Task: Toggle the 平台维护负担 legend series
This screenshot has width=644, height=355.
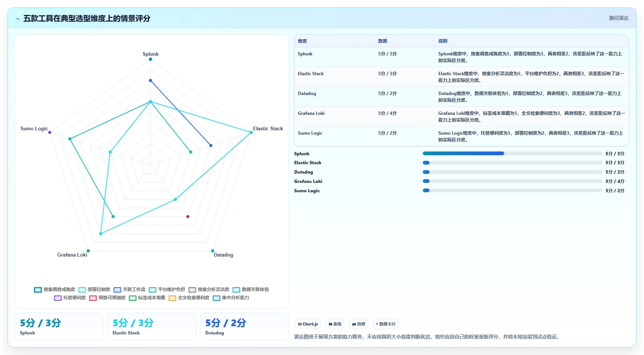Action: pos(167,290)
